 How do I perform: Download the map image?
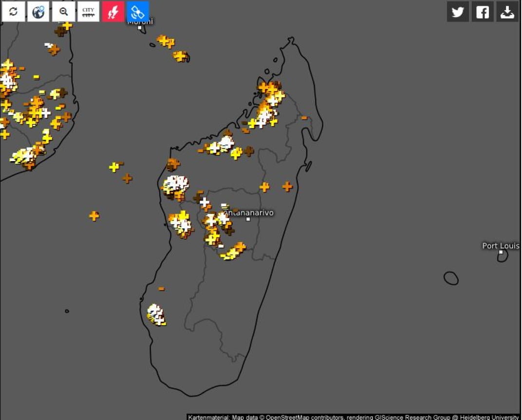(x=507, y=12)
